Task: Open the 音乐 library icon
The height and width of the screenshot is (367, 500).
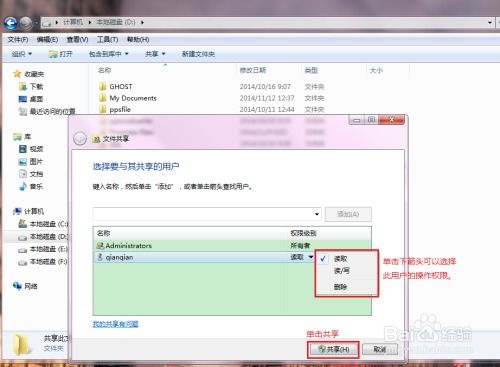Action: coord(23,186)
